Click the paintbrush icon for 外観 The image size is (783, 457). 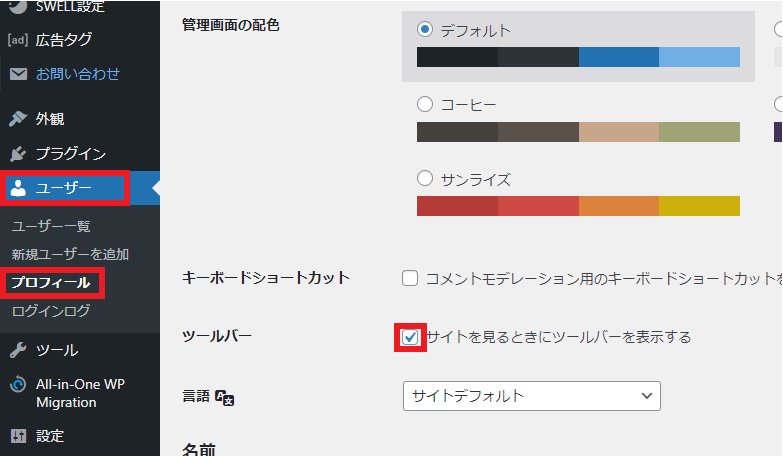(x=18, y=119)
